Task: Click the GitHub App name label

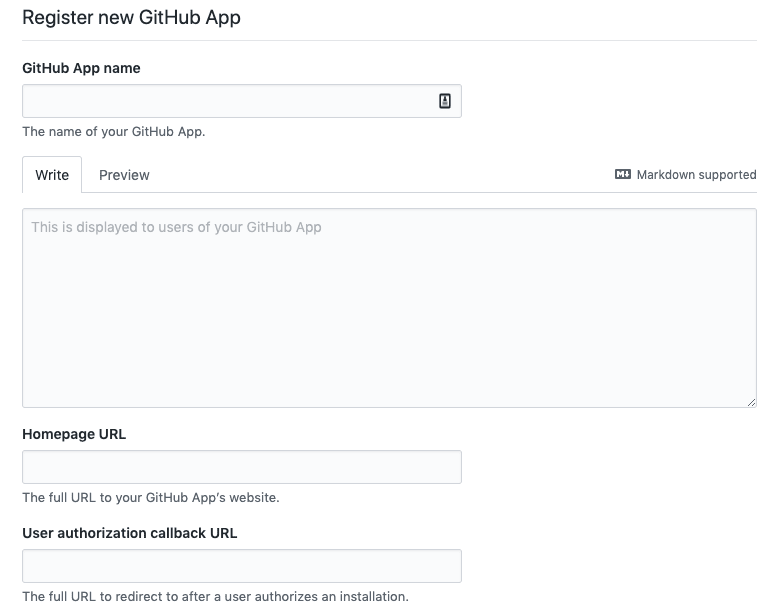Action: pos(82,68)
